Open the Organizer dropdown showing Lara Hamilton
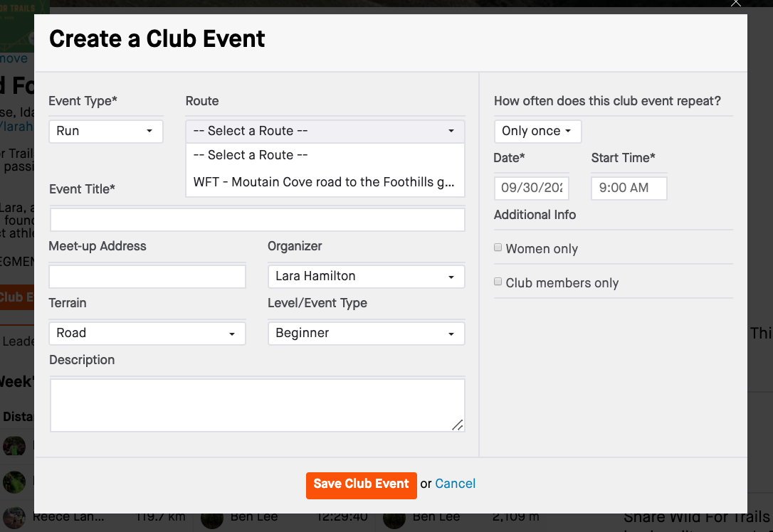Screen dimensions: 773x532 click(366, 276)
